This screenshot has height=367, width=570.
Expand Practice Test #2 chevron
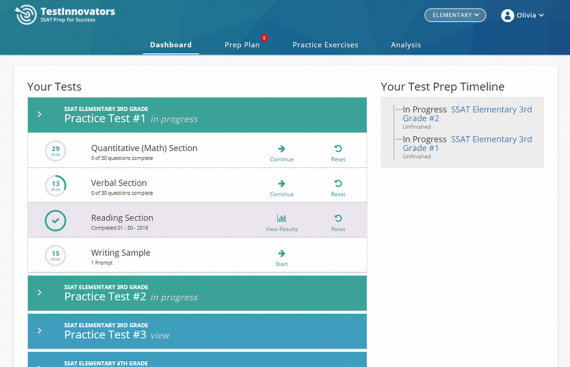[40, 293]
